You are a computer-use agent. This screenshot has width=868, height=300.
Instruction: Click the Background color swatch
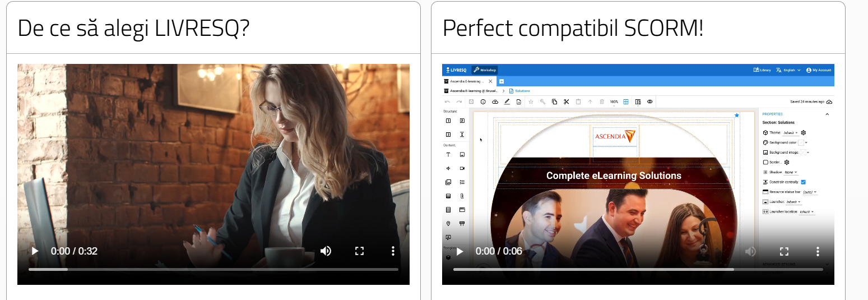(801, 142)
